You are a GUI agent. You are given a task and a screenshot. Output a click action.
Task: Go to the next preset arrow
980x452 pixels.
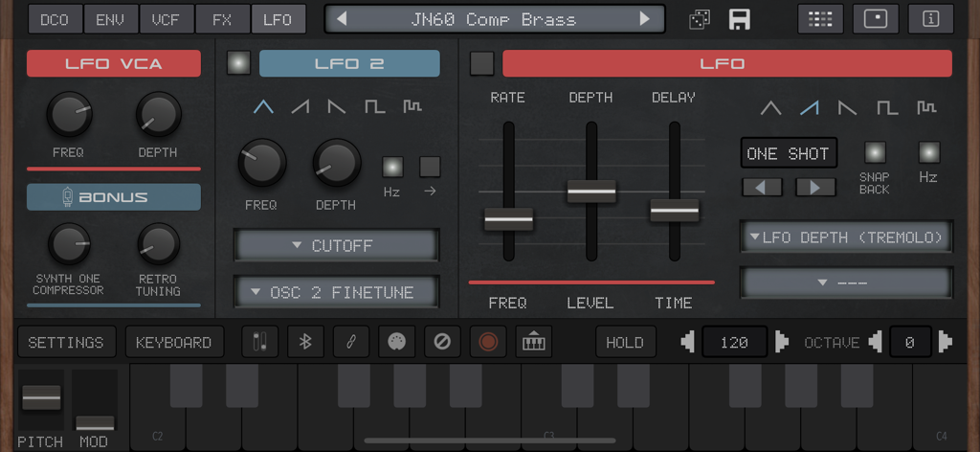point(645,19)
